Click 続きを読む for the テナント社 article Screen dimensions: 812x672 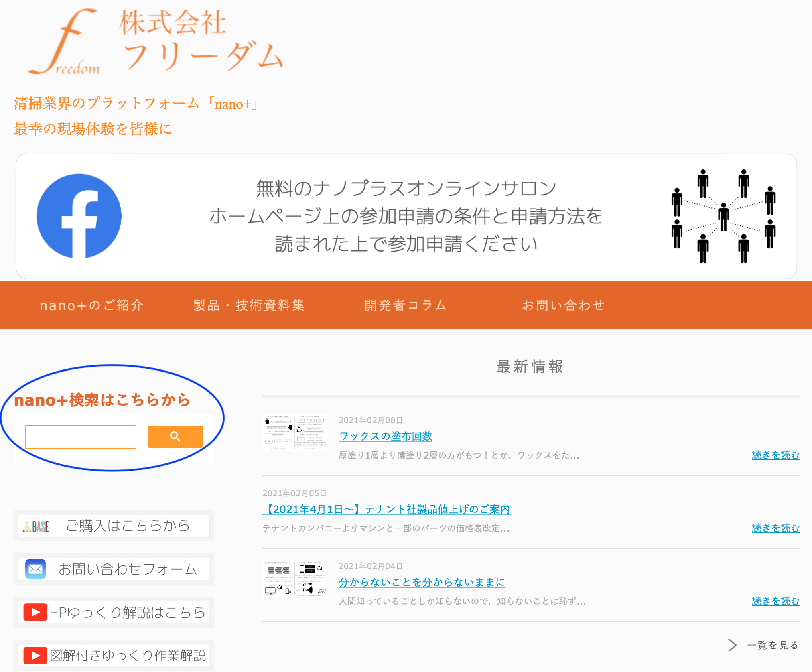[x=775, y=528]
